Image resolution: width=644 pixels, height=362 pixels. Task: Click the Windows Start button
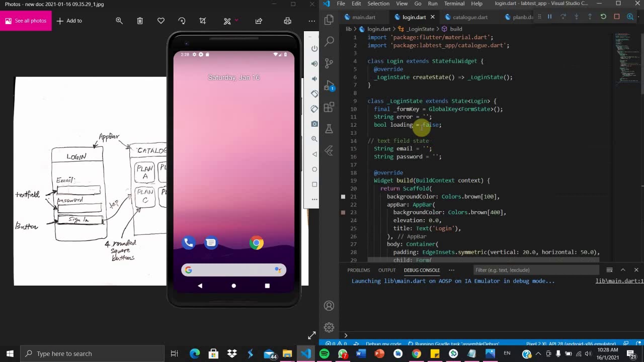point(10,353)
